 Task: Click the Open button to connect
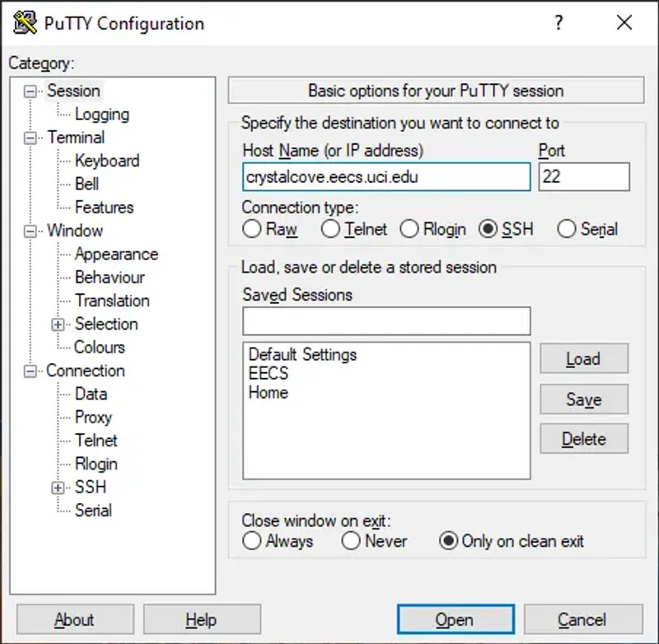(x=456, y=619)
